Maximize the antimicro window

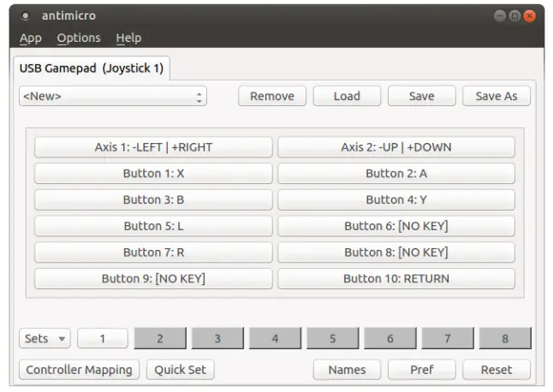[514, 16]
